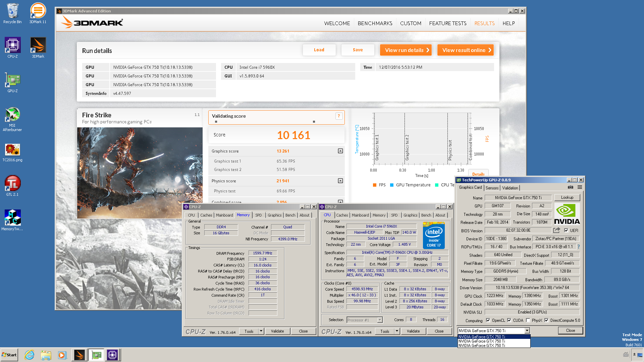Screen dimensions: 644x362
Task: Open the 3DMark 11 desktop shortcut
Action: click(38, 13)
